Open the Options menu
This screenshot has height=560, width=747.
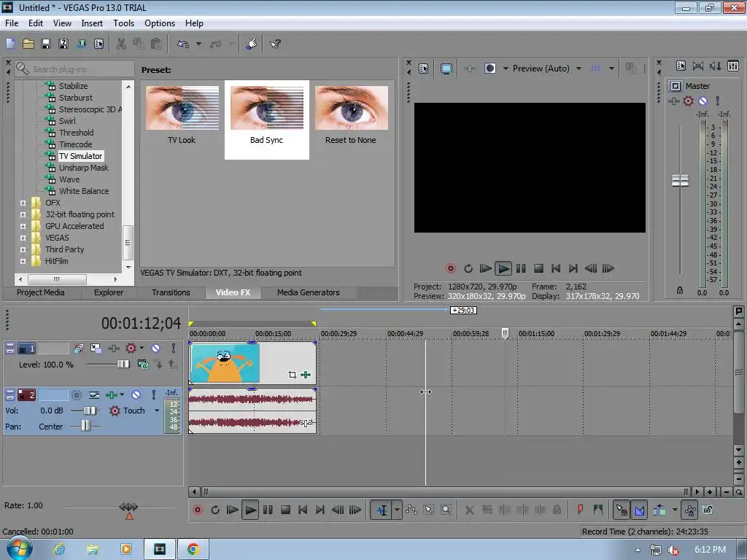(x=160, y=23)
